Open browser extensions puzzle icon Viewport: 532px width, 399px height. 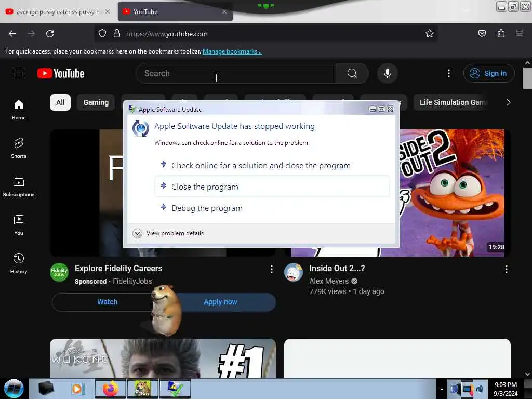point(501,33)
